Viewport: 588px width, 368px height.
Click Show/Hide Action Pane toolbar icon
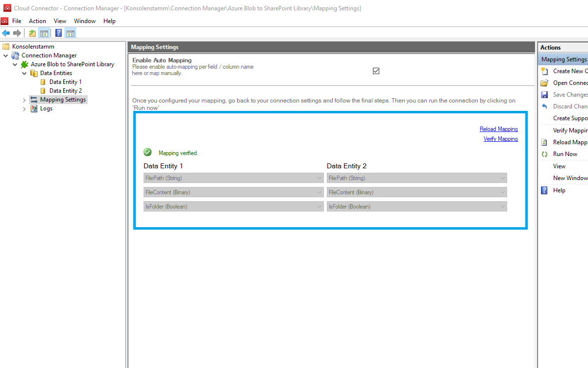click(71, 33)
